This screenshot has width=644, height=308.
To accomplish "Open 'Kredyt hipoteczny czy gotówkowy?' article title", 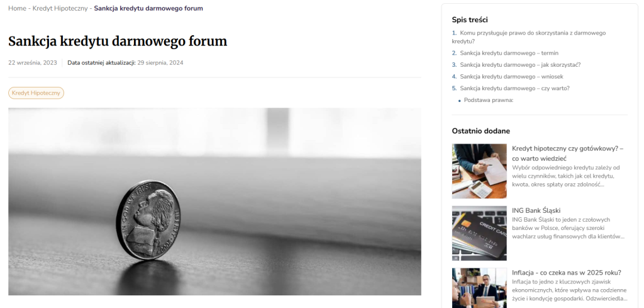I will point(568,154).
